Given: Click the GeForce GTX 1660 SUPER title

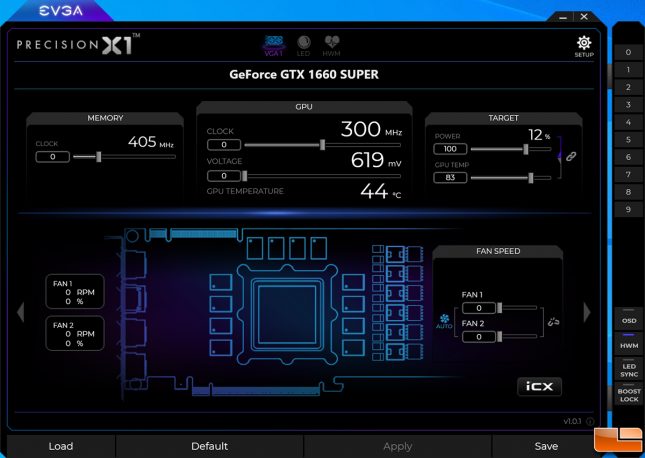Looking at the screenshot, I should click(x=304, y=74).
